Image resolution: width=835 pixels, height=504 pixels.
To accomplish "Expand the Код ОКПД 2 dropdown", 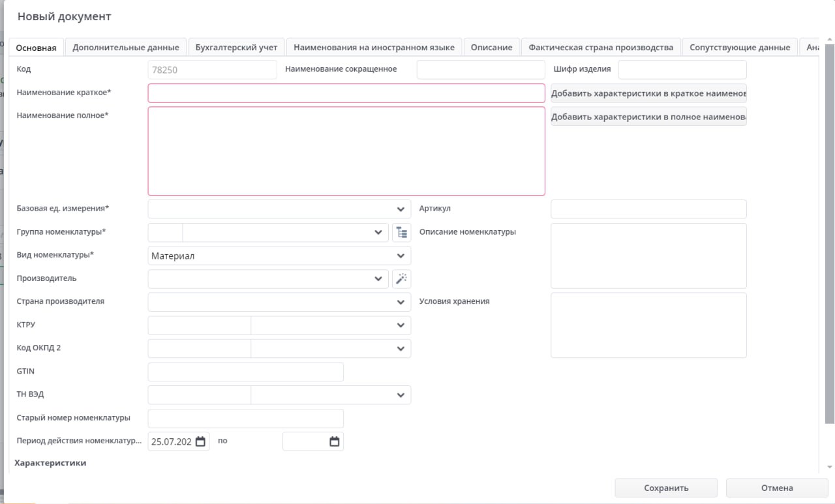I will click(x=400, y=349).
